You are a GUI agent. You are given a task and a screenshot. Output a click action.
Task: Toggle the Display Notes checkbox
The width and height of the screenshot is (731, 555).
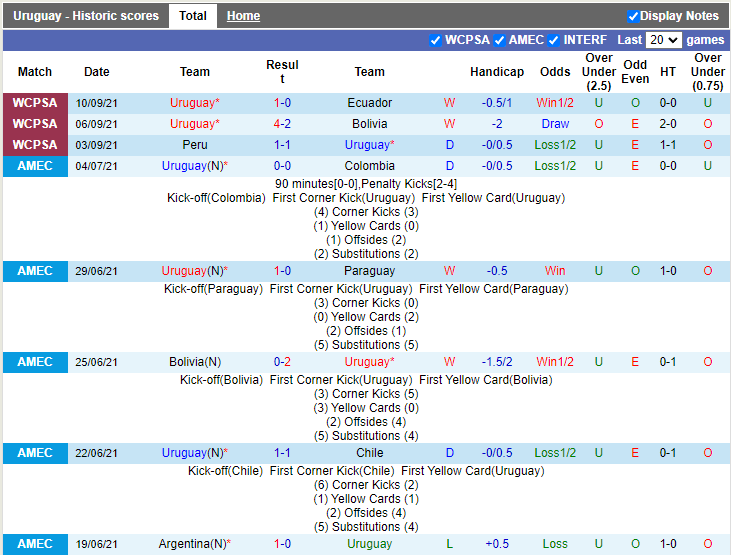(x=633, y=16)
